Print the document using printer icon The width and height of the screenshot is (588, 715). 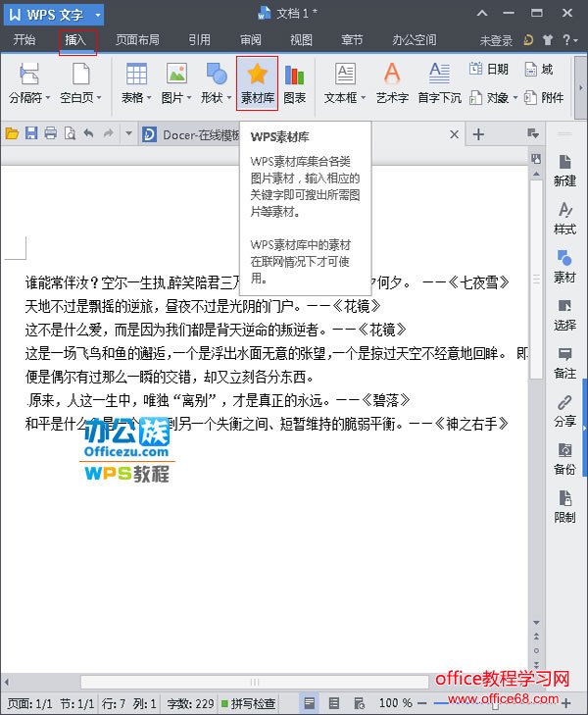click(51, 133)
